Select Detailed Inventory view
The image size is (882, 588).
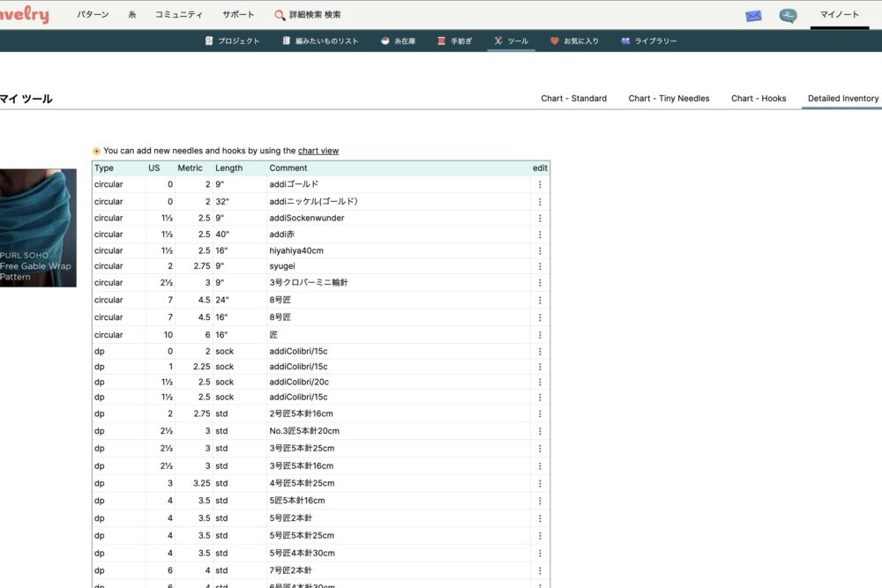[x=842, y=99]
